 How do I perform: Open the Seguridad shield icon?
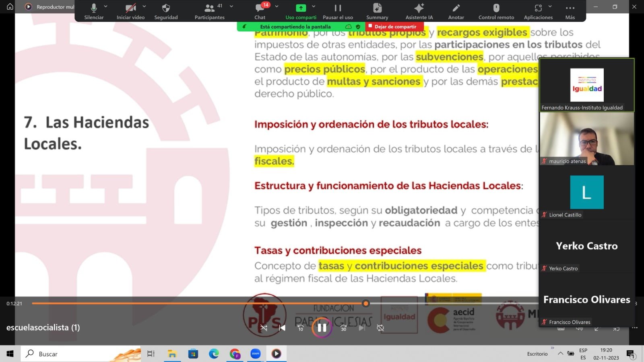(166, 11)
